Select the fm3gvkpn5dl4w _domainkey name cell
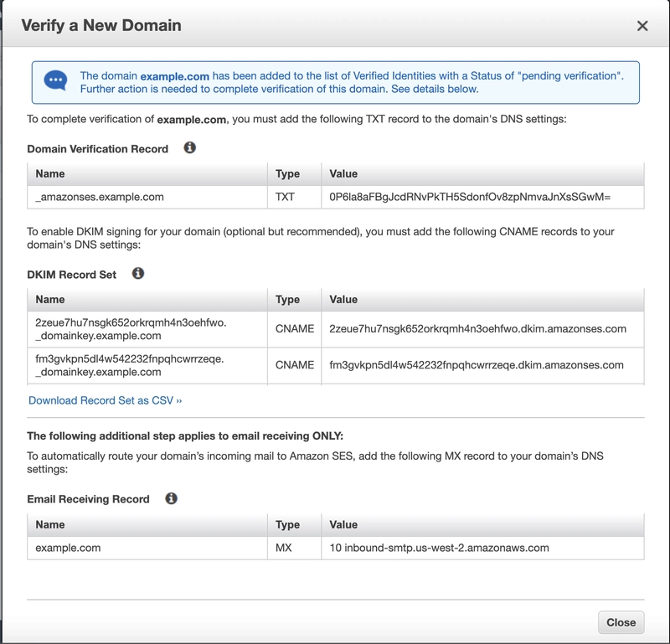670x644 pixels. [147, 365]
